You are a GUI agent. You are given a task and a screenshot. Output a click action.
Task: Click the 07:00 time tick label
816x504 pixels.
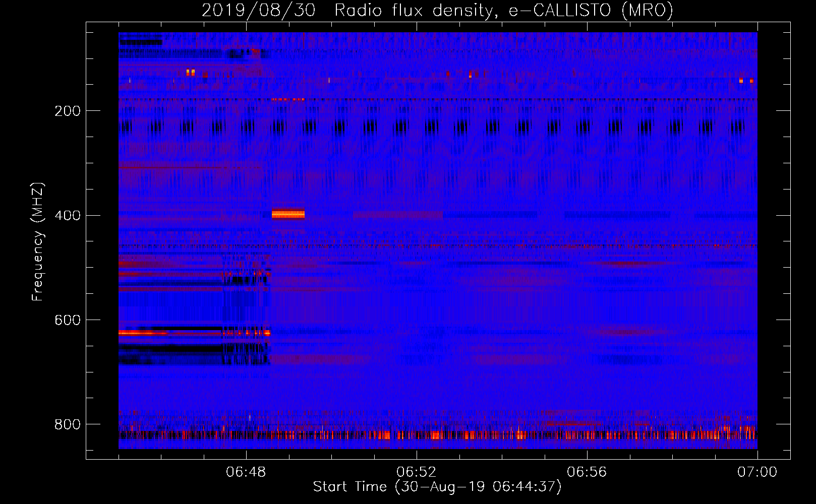coord(757,472)
